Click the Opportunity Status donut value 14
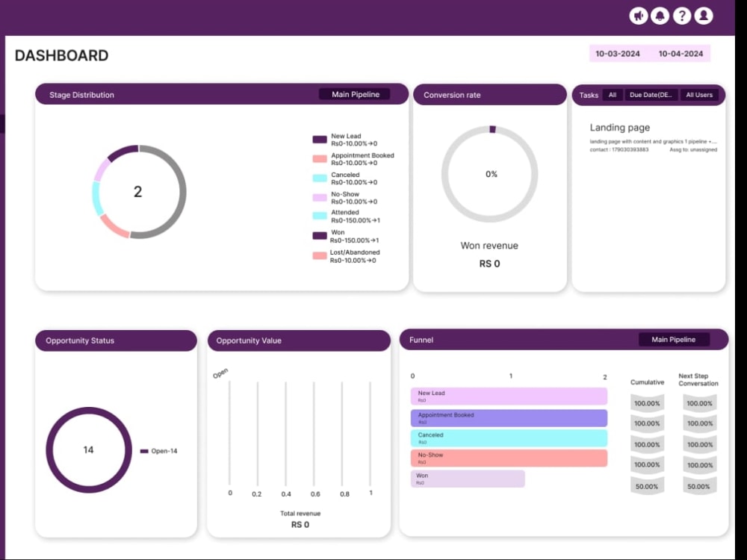The image size is (747, 560). pyautogui.click(x=89, y=450)
